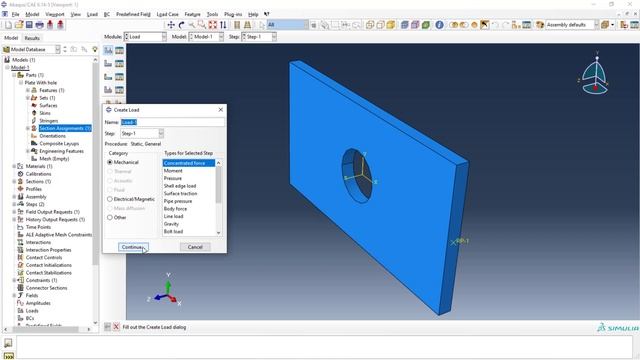
Task: Select Interaction Properties tree item
Action: (49, 250)
